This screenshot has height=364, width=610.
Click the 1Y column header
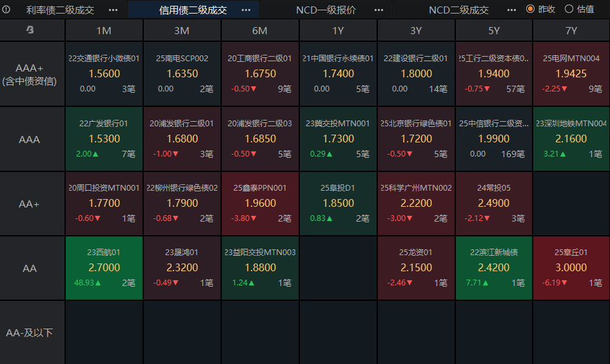tap(338, 30)
